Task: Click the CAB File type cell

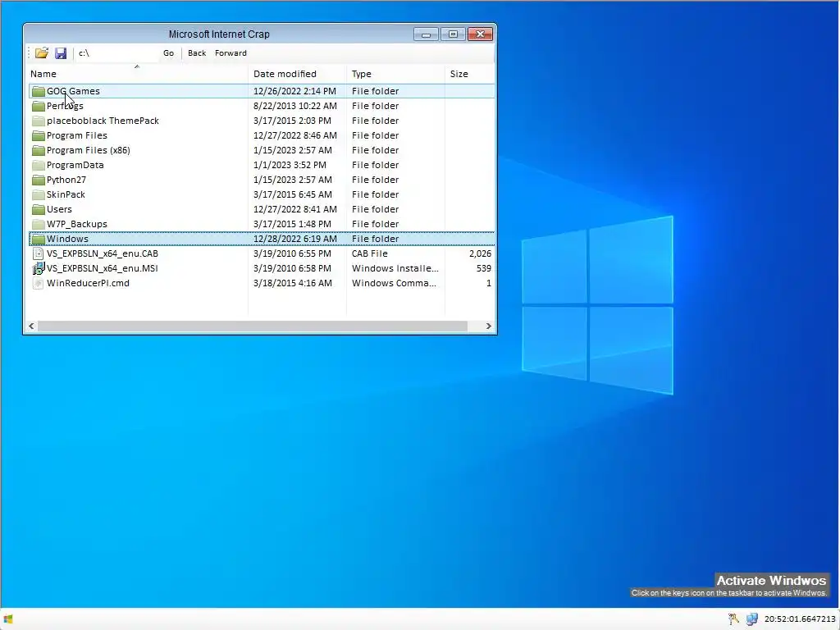Action: pyautogui.click(x=370, y=253)
